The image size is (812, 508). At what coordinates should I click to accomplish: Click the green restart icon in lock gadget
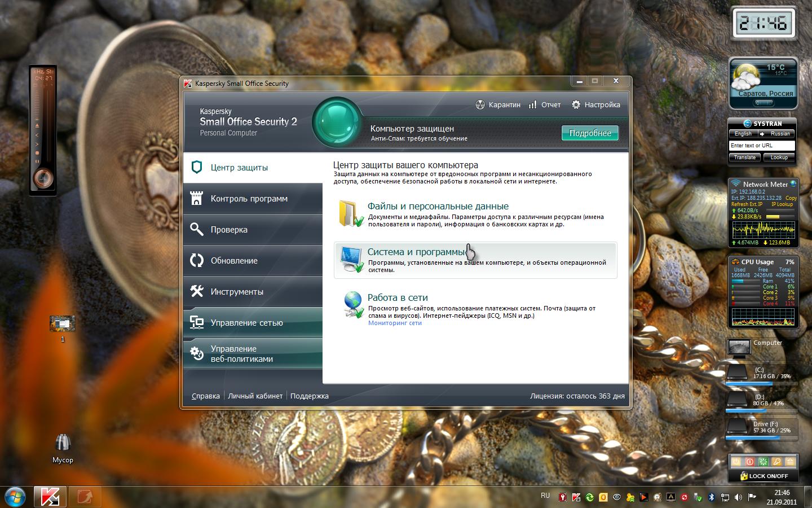point(764,462)
